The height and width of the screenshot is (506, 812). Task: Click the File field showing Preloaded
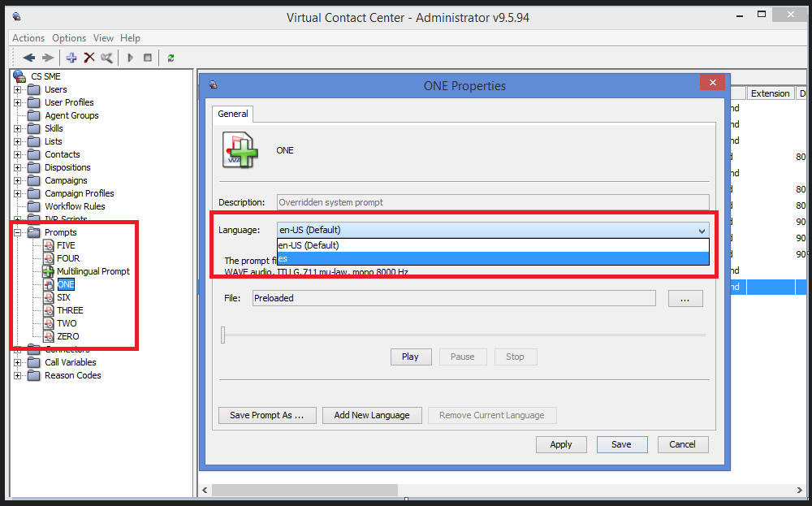pyautogui.click(x=454, y=298)
